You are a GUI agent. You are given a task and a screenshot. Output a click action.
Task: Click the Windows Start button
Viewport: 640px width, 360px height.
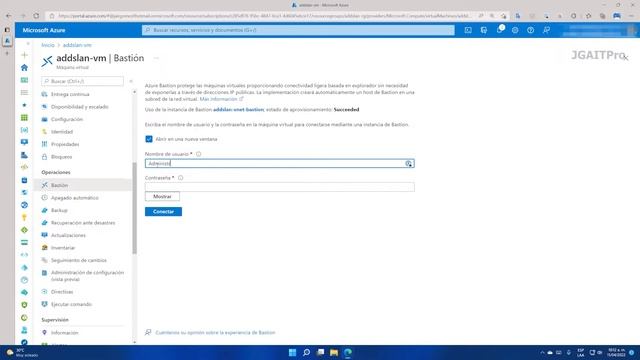coord(292,353)
